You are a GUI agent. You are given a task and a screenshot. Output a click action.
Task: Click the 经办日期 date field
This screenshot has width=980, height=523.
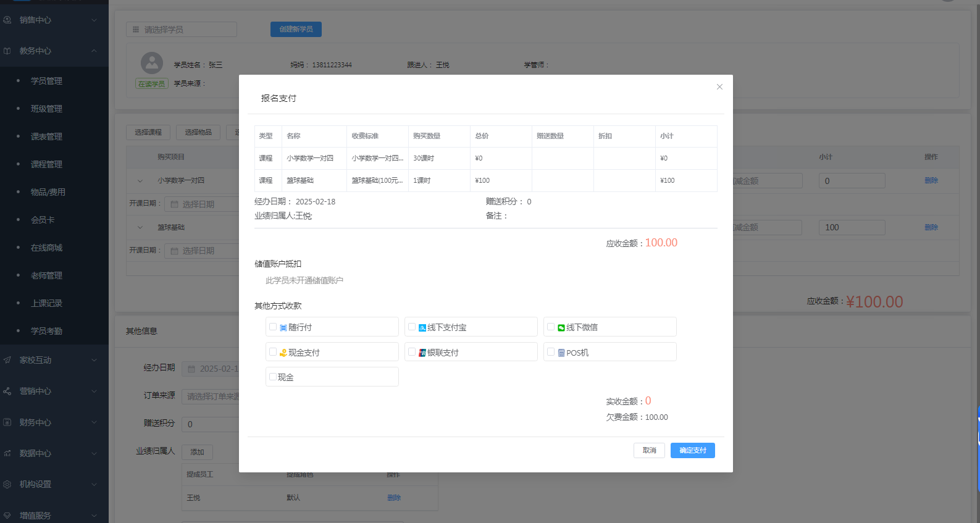coord(210,369)
